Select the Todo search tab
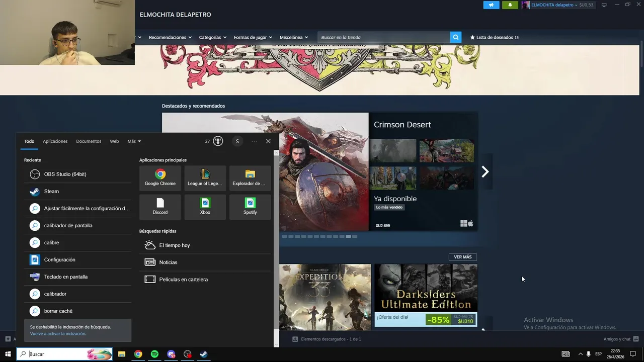644x362 pixels. coord(29,141)
